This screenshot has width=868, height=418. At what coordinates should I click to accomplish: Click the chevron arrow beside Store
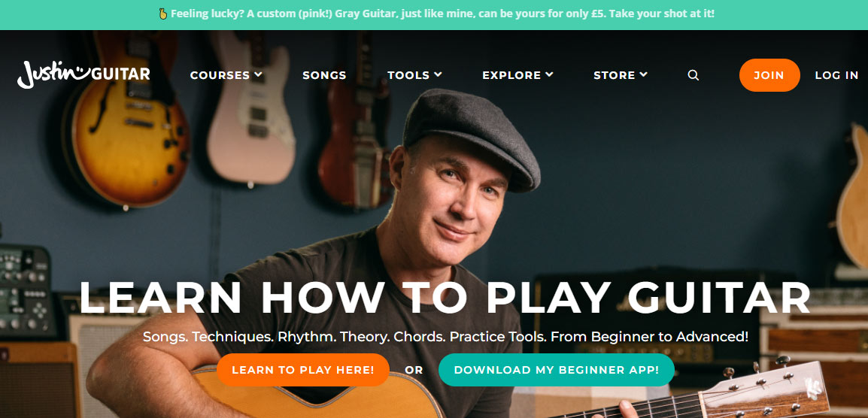tap(643, 74)
